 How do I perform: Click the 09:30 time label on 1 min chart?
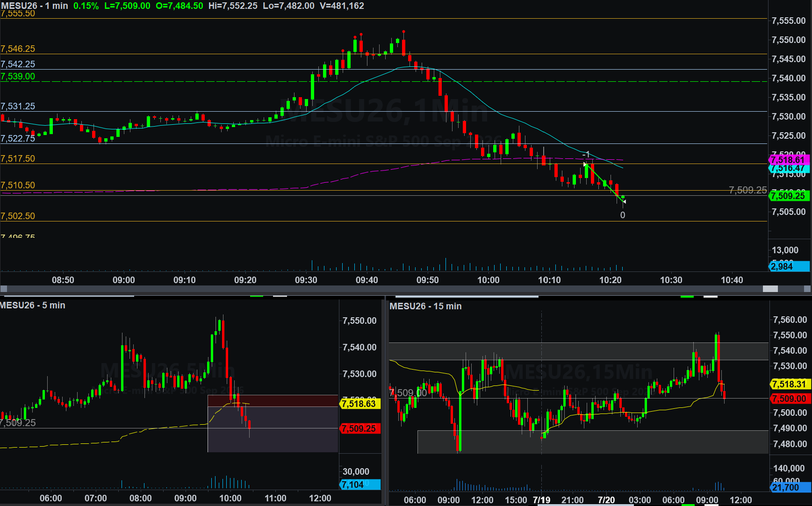[306, 280]
